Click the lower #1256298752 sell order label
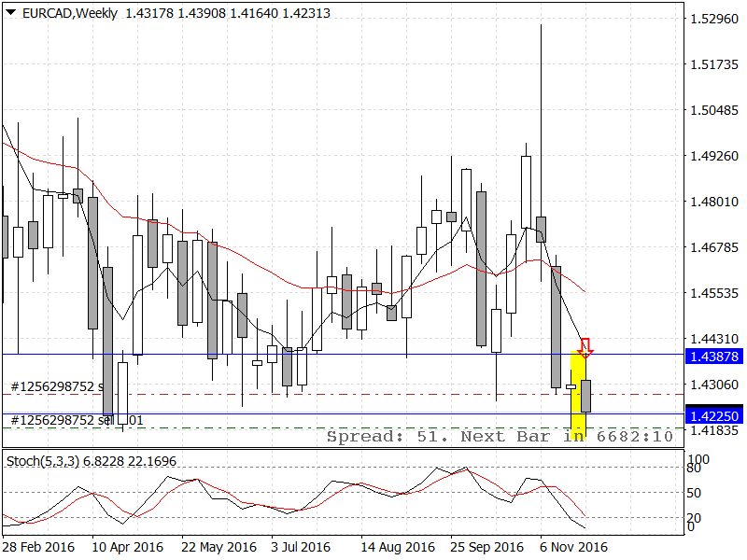The image size is (747, 560). 77,420
